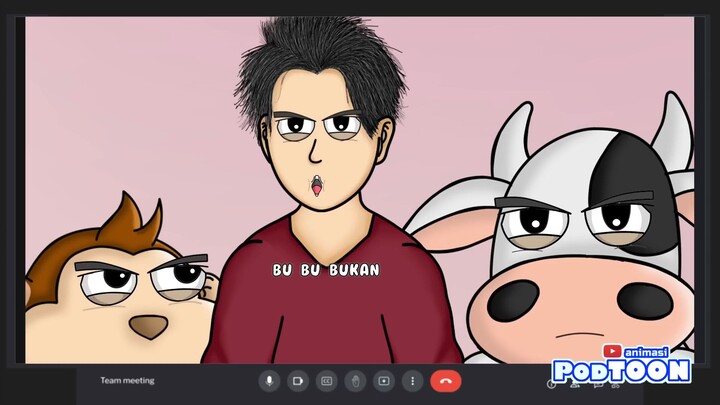The image size is (720, 405).
Task: Click the red YouTube play logo
Action: (612, 351)
